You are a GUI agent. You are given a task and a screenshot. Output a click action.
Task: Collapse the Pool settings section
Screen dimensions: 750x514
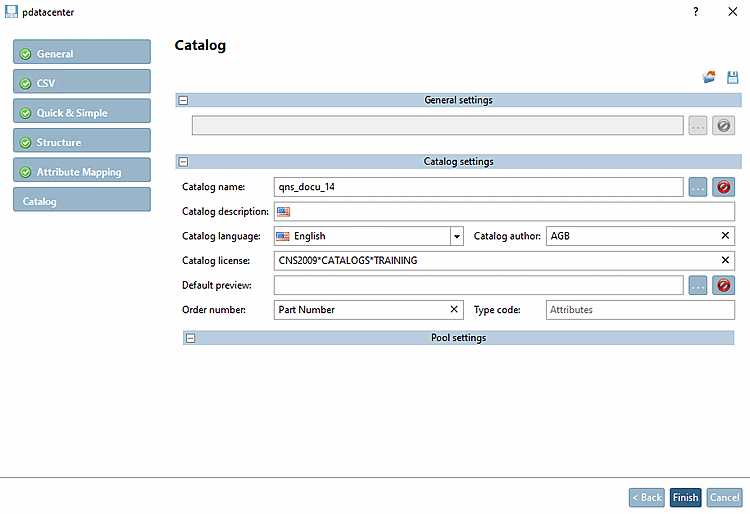[x=190, y=338]
